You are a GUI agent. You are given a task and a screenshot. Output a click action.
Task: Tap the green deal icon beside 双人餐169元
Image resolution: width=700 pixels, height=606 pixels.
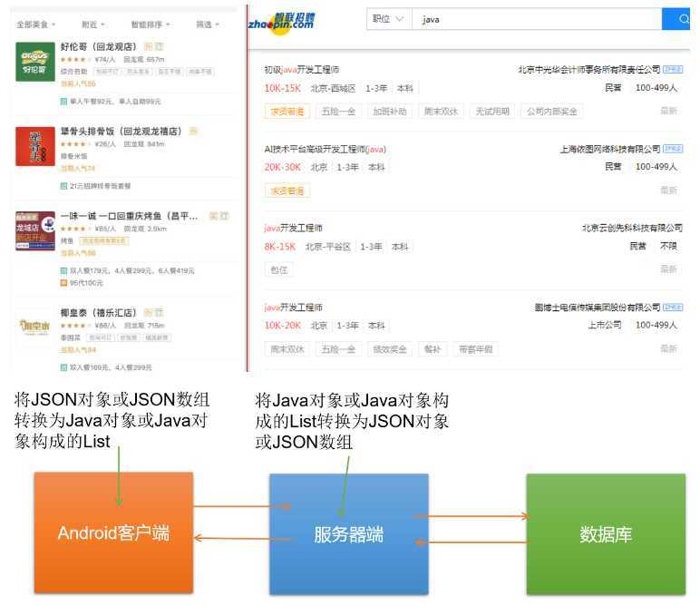pos(63,367)
